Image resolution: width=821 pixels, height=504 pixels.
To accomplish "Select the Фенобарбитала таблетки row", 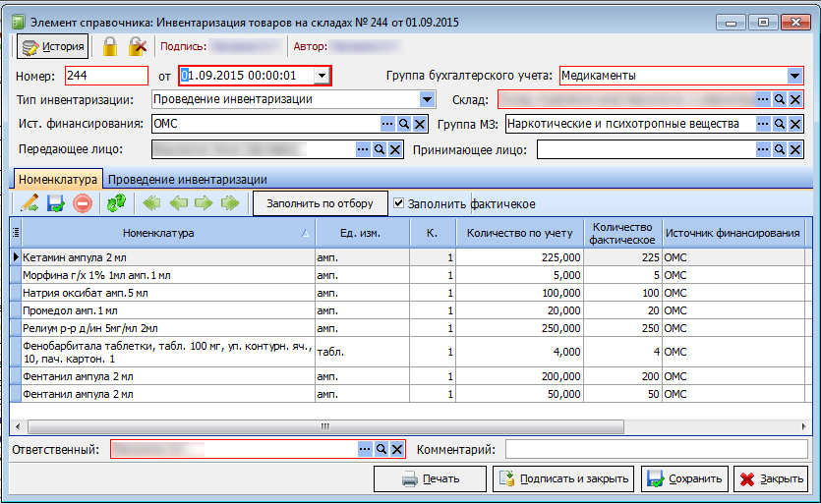I will coord(407,353).
